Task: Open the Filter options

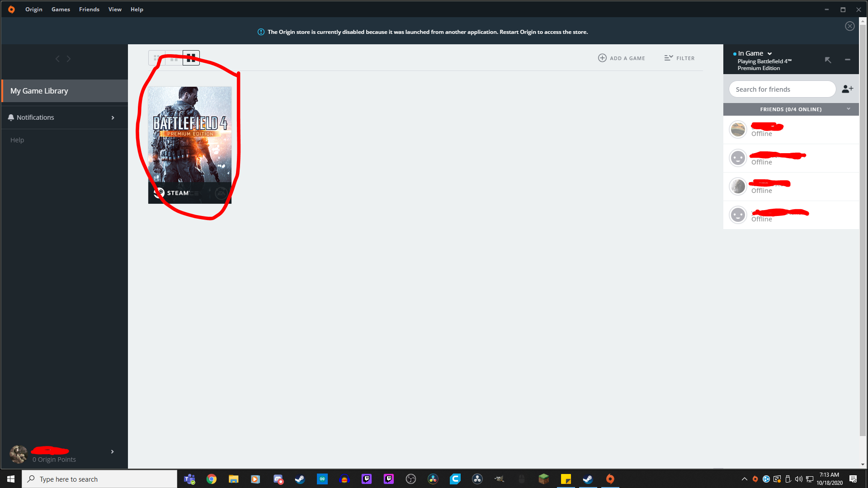Action: tap(679, 58)
